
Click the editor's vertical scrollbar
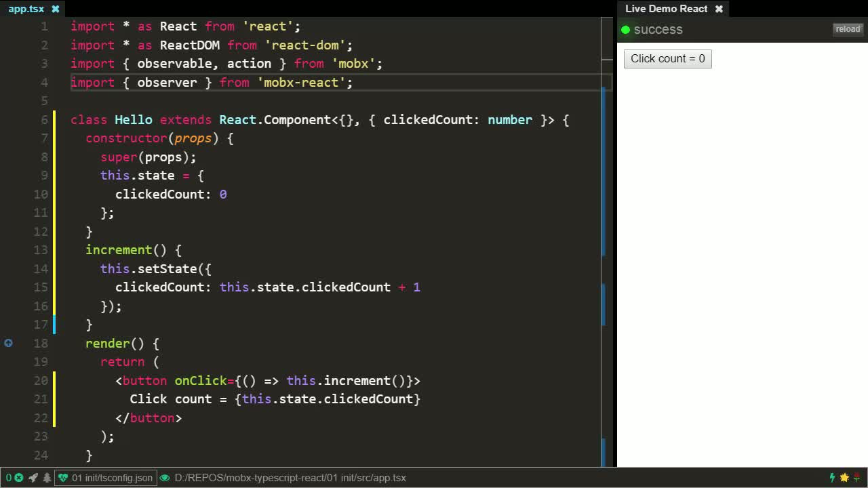click(x=606, y=203)
